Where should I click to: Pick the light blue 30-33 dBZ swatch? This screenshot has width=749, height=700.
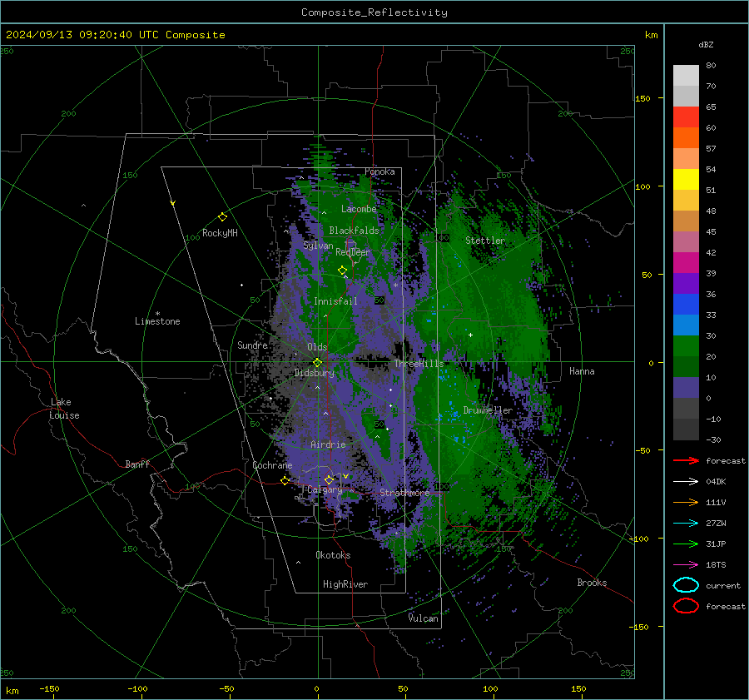(686, 325)
